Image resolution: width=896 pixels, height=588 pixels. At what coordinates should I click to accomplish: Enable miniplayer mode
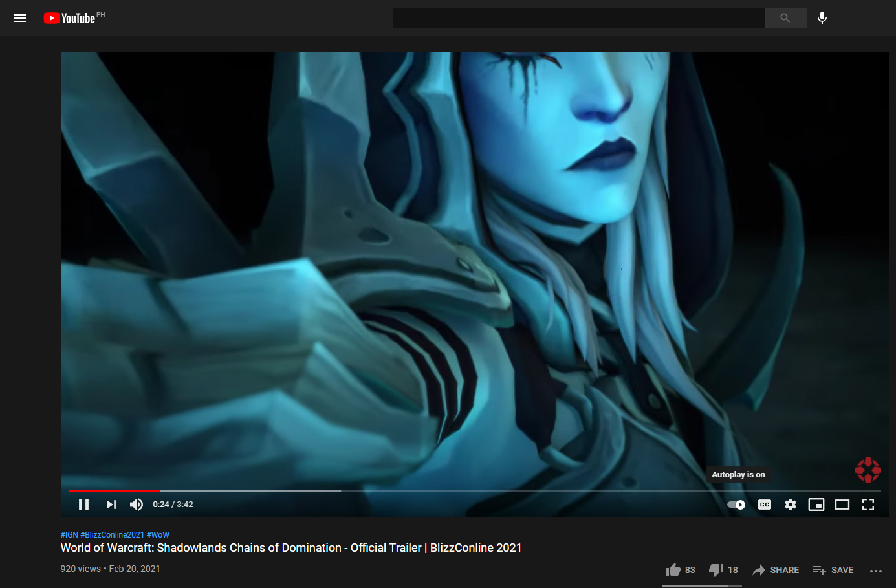(816, 505)
